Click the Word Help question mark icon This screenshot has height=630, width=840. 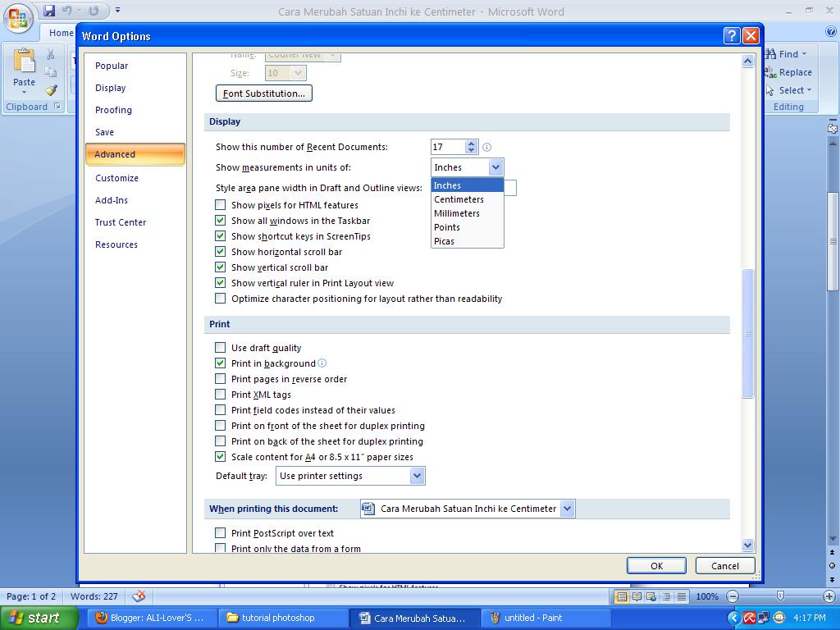tap(831, 32)
